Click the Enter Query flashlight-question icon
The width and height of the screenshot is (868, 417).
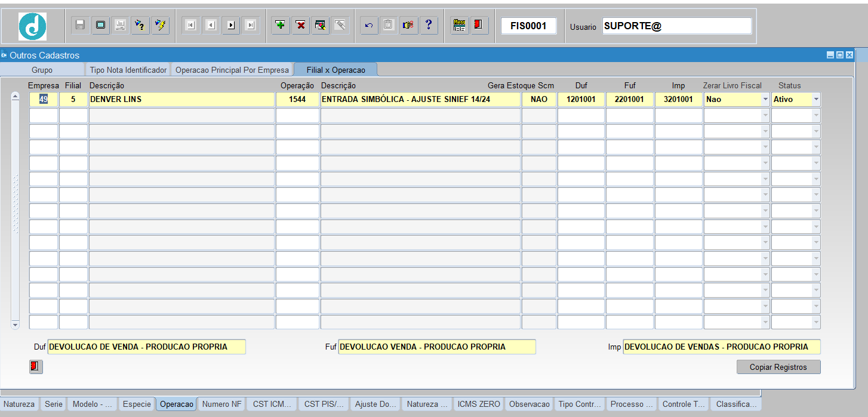tap(140, 25)
